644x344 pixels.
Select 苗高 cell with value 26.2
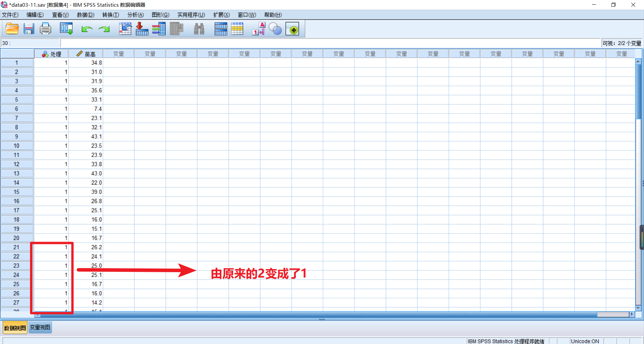tap(86, 247)
